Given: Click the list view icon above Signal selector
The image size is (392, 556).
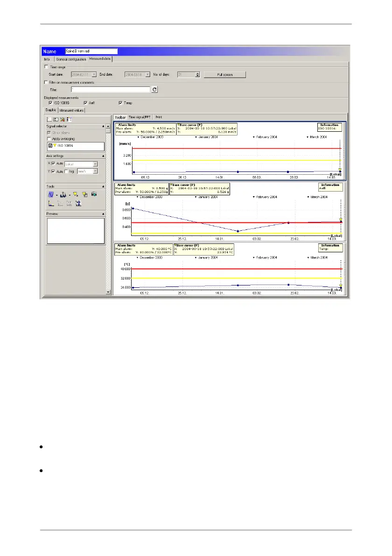Looking at the screenshot, I should tap(69, 119).
